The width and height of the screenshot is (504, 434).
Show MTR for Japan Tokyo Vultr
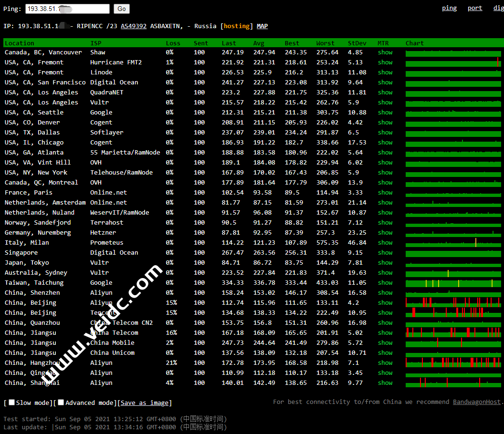click(x=385, y=263)
